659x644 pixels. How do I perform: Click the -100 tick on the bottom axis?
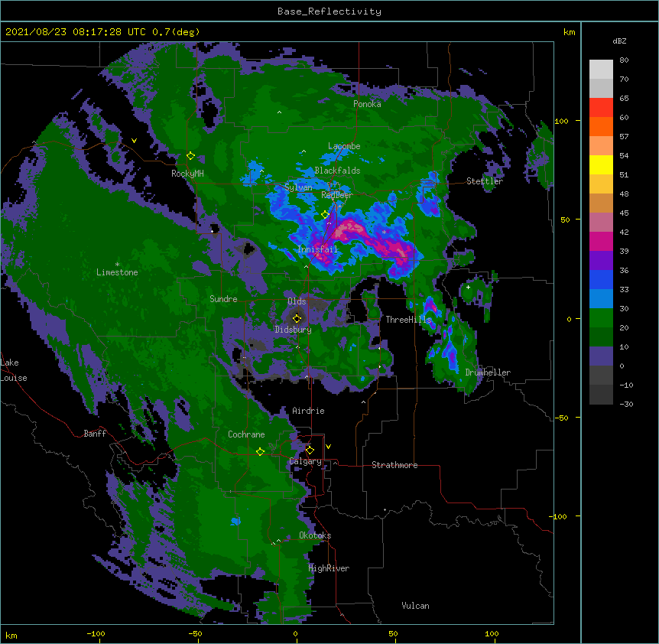96,633
